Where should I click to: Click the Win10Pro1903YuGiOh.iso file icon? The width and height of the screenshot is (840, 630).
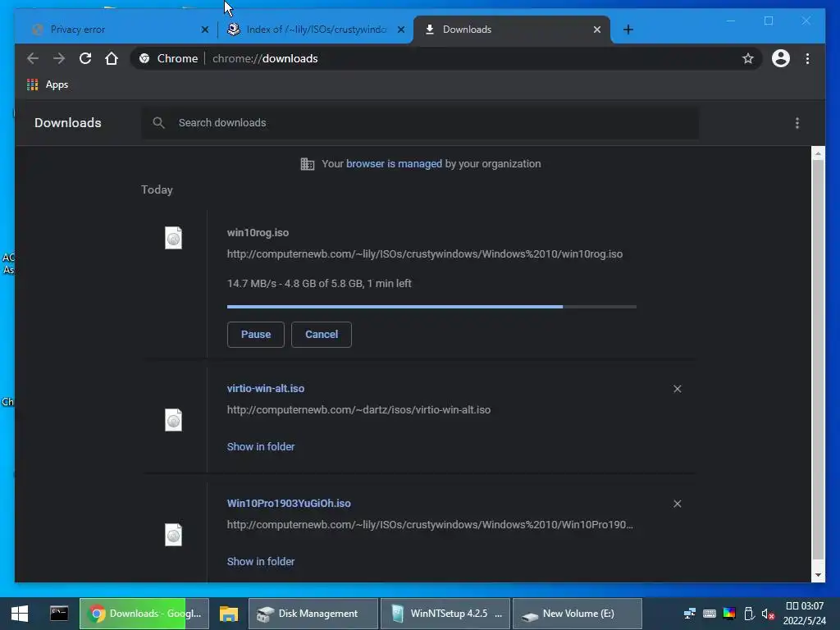173,535
